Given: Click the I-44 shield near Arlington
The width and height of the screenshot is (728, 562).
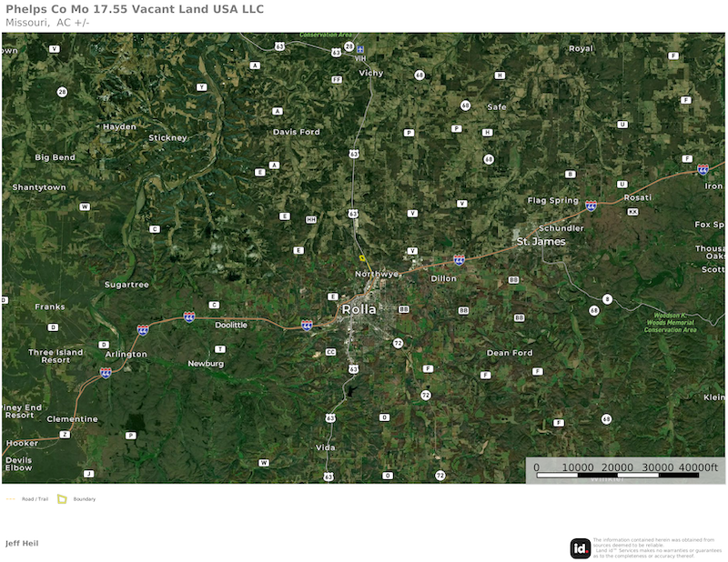Looking at the screenshot, I should point(143,330).
